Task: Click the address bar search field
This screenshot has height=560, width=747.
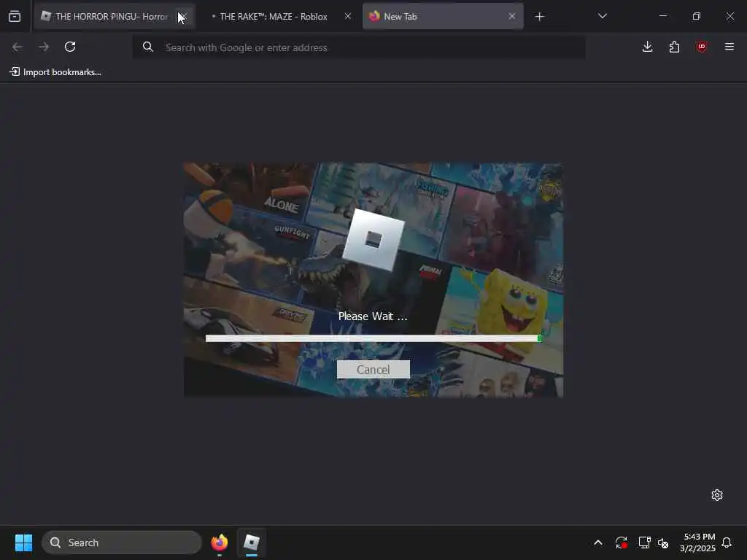Action: pos(359,47)
